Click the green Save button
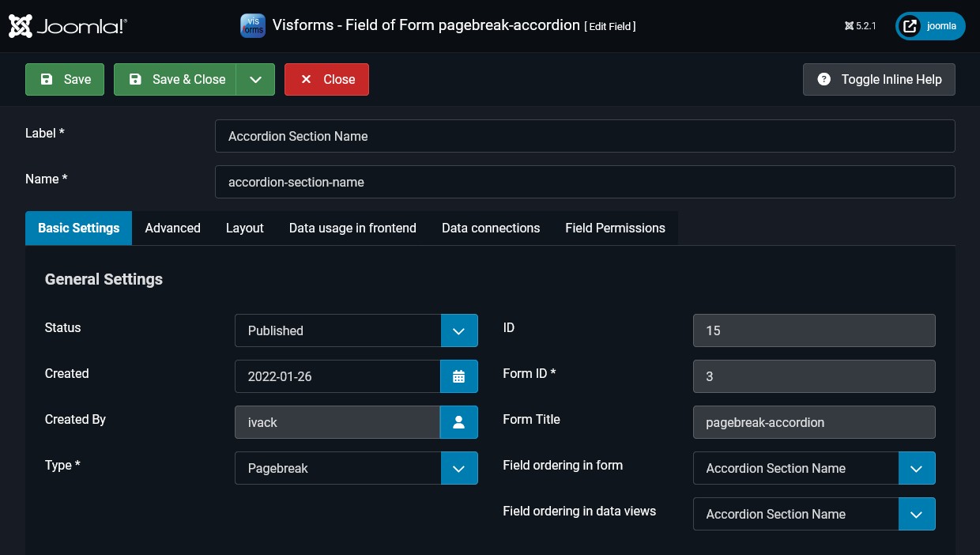The width and height of the screenshot is (980, 555). [x=65, y=79]
